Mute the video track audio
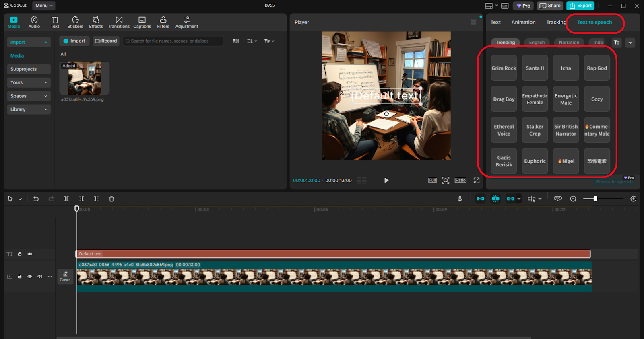644x339 pixels. [x=40, y=277]
